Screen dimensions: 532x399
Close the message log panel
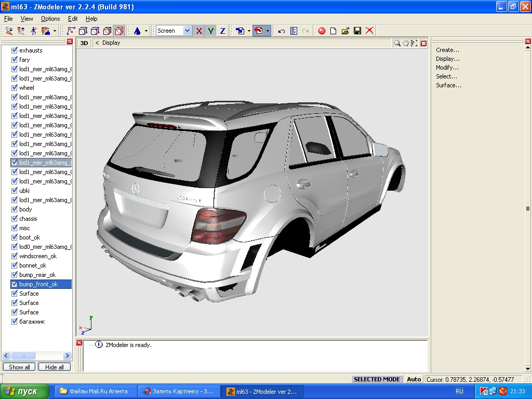click(x=79, y=343)
